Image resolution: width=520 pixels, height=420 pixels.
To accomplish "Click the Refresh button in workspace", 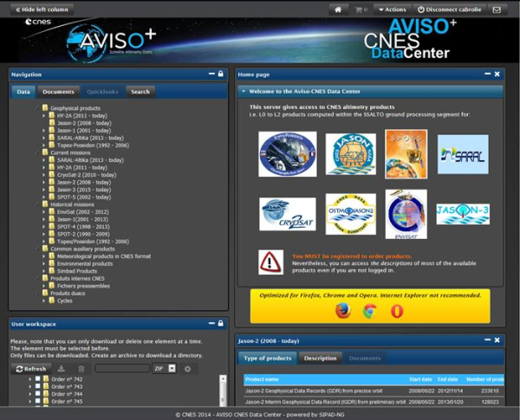I will click(x=31, y=369).
